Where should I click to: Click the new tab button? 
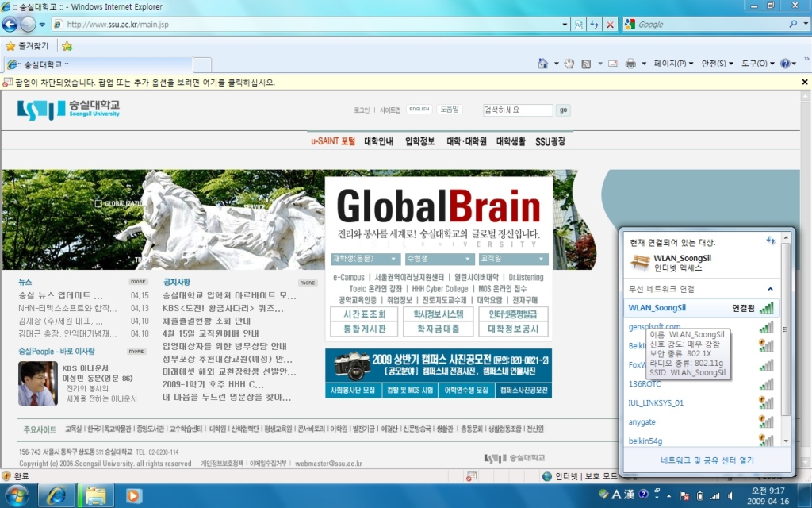[202, 65]
